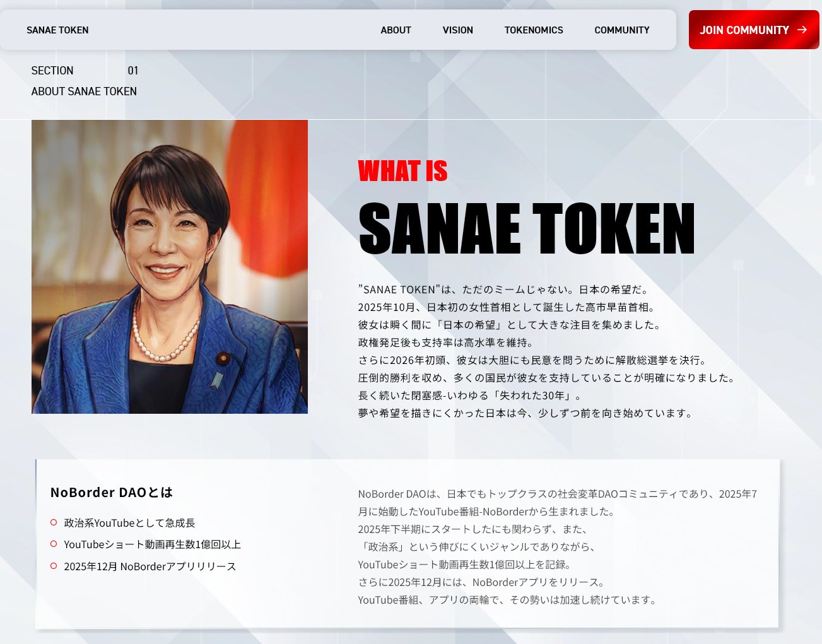
Task: Click the ABOUT SANAE TOKEN subtitle
Action: click(84, 91)
